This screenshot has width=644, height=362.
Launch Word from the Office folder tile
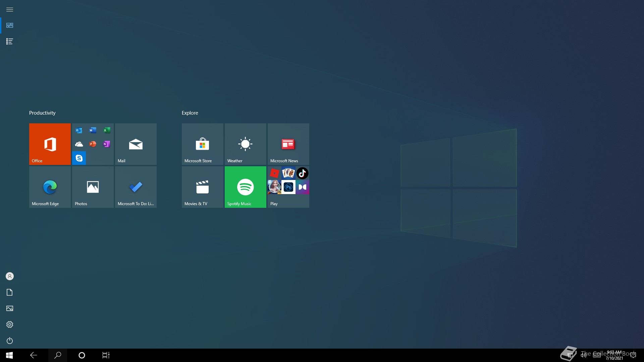(93, 130)
